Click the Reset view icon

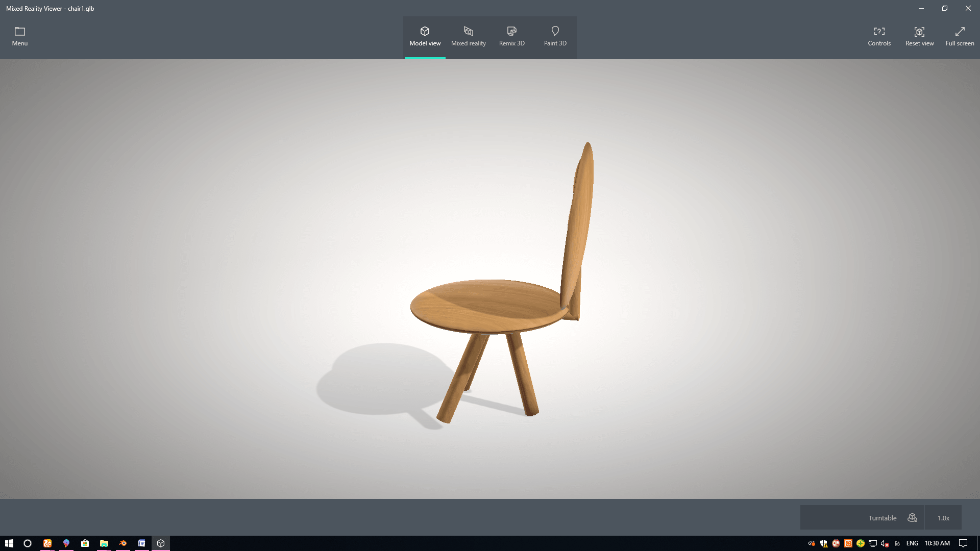(919, 32)
